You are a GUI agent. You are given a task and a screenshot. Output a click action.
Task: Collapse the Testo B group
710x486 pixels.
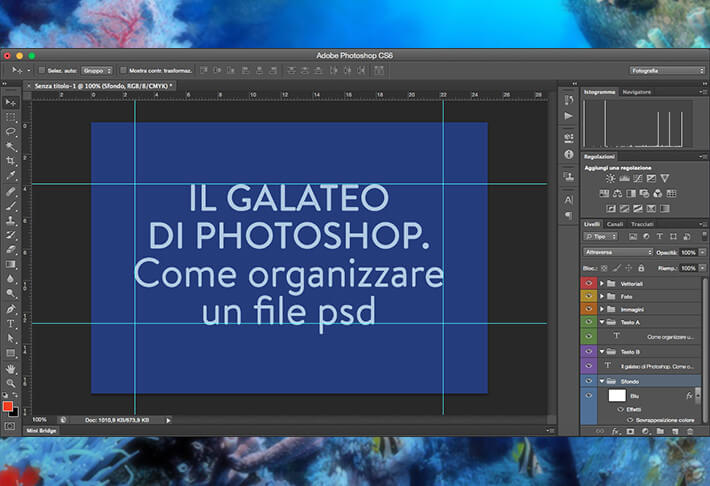tap(602, 351)
